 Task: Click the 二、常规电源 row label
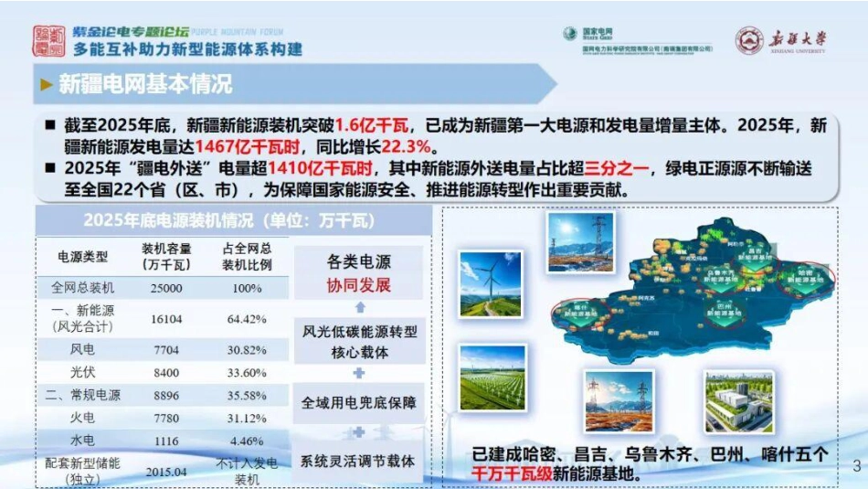coord(82,395)
